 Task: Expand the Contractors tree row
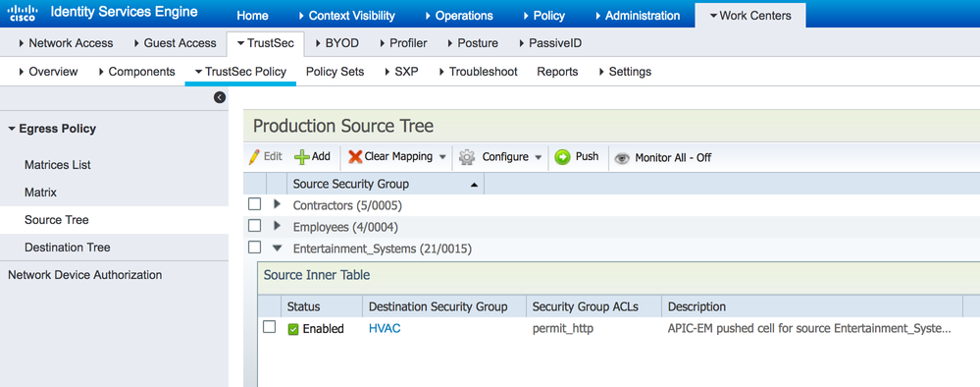click(278, 204)
